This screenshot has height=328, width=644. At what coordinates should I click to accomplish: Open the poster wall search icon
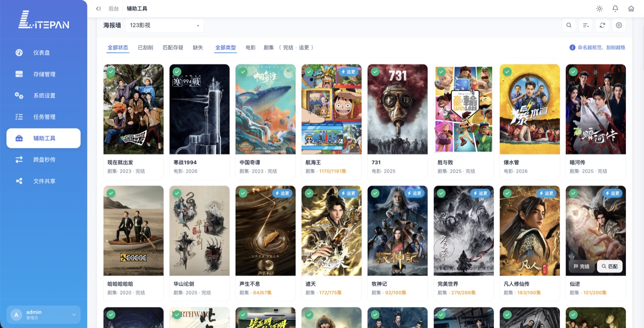[569, 25]
